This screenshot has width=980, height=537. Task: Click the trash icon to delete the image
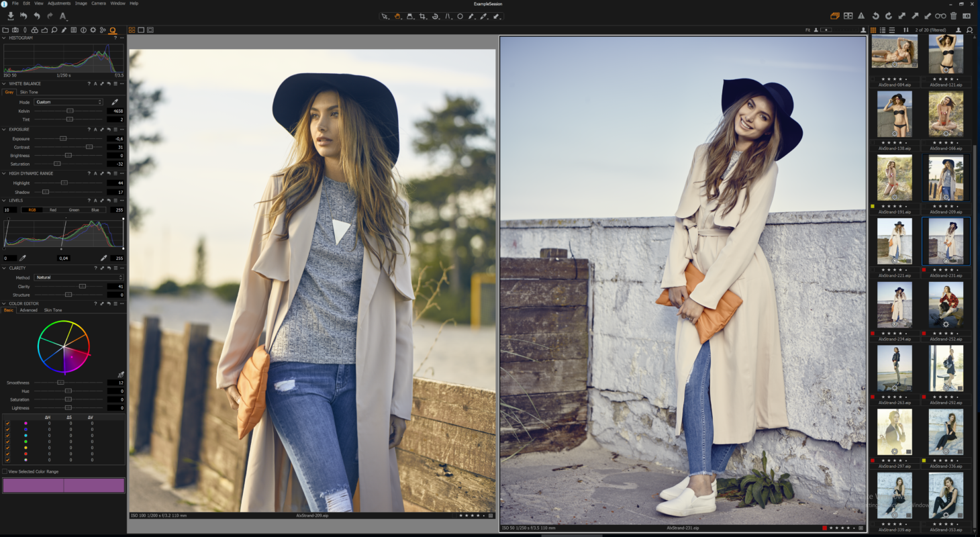pos(954,15)
